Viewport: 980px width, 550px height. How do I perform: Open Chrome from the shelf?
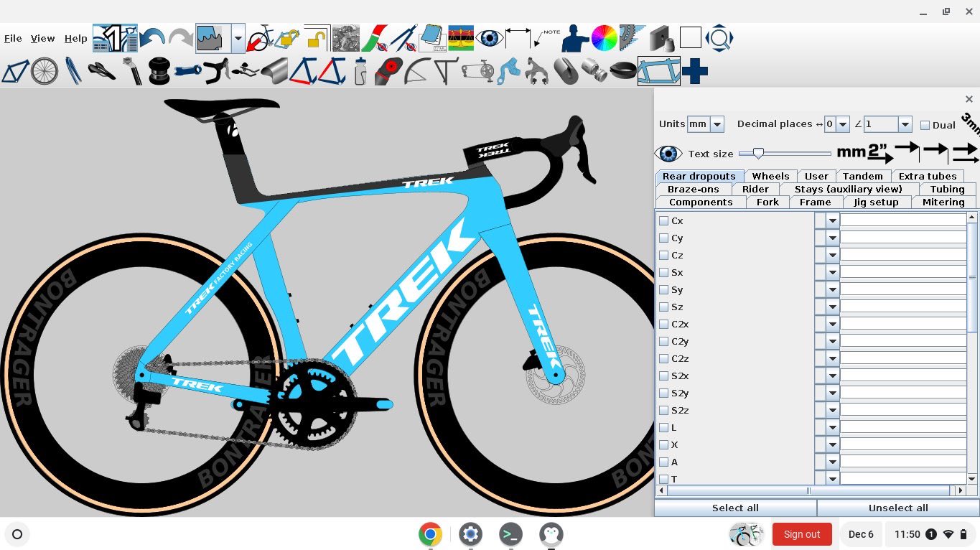click(x=430, y=534)
